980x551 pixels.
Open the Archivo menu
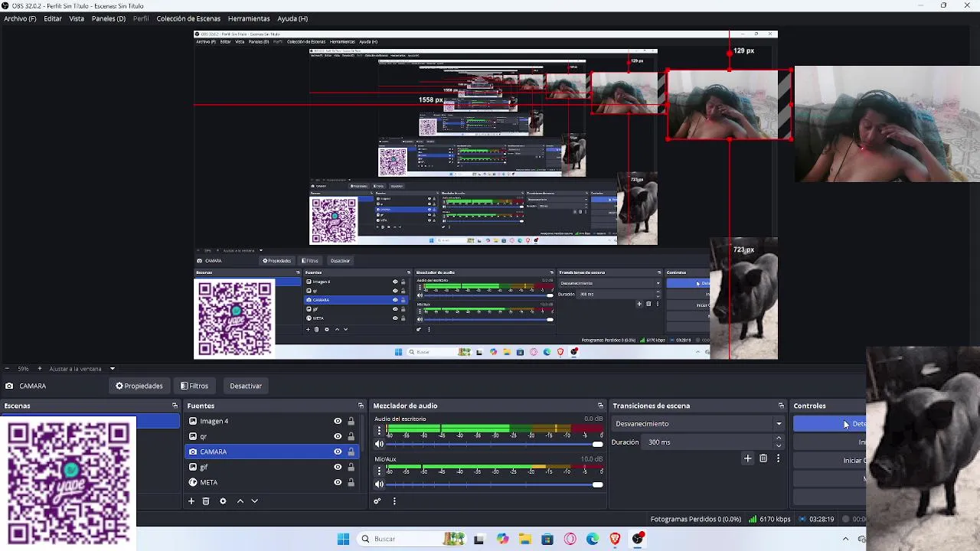pyautogui.click(x=20, y=18)
